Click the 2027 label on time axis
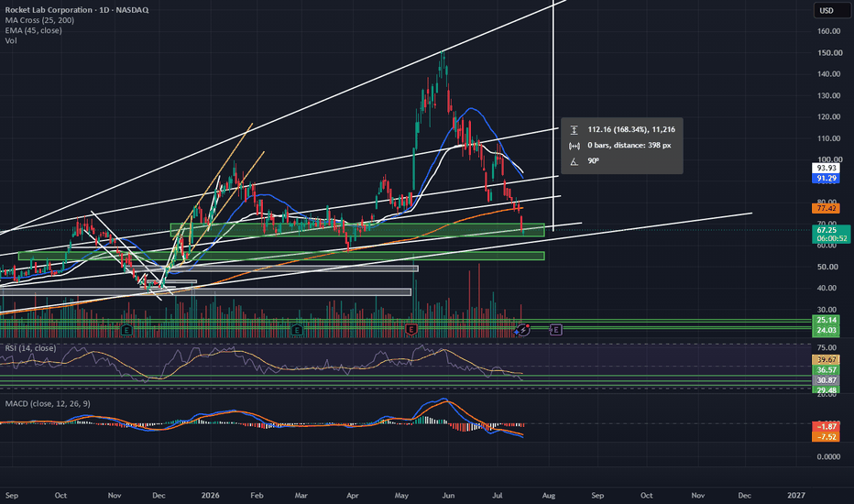The height and width of the screenshot is (504, 854). (796, 495)
